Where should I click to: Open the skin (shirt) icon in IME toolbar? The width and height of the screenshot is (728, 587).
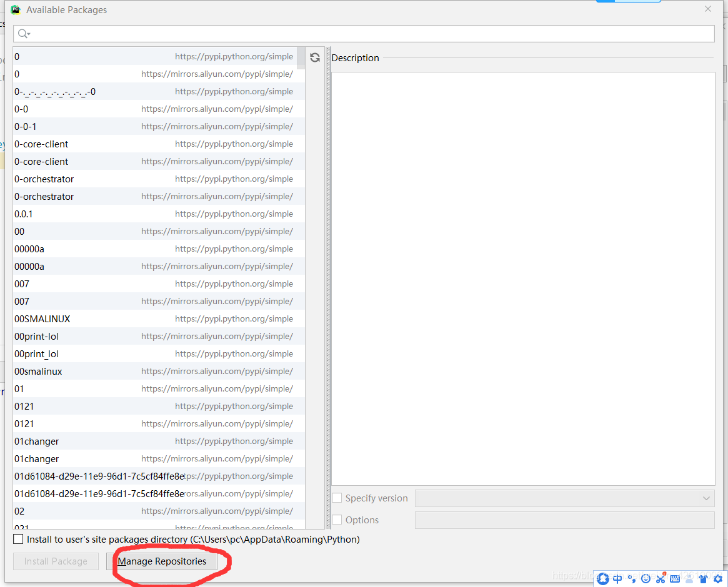tap(704, 579)
